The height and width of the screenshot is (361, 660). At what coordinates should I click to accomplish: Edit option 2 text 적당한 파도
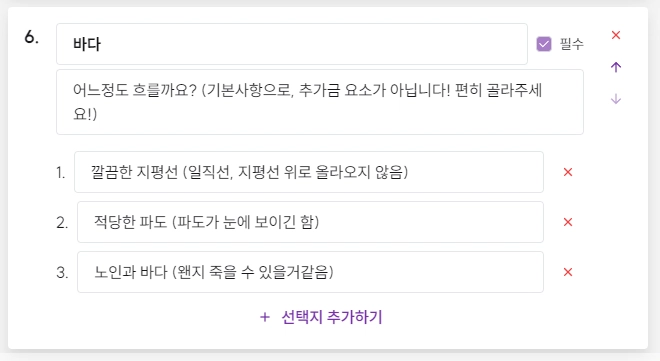[x=310, y=222]
